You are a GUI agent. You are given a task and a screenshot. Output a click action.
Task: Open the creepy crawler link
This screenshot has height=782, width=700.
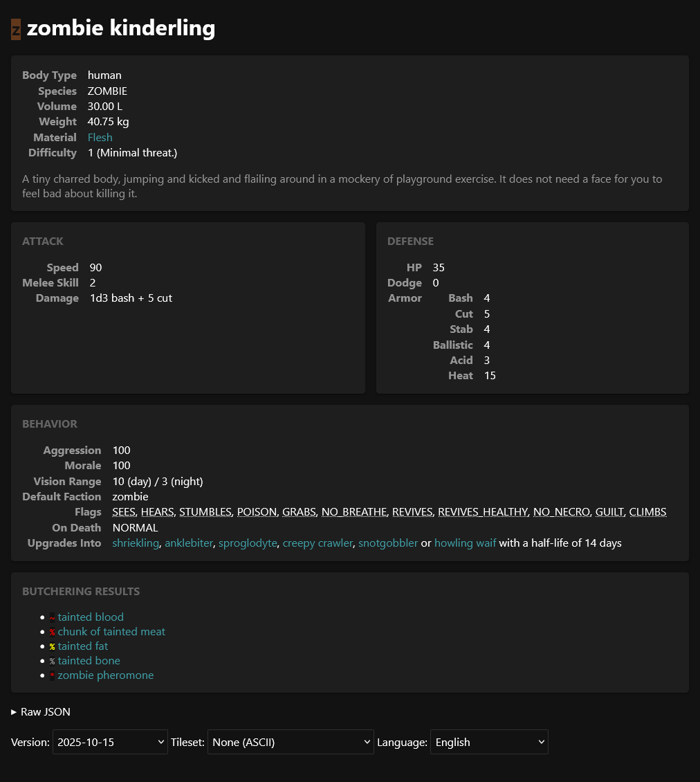coord(317,543)
